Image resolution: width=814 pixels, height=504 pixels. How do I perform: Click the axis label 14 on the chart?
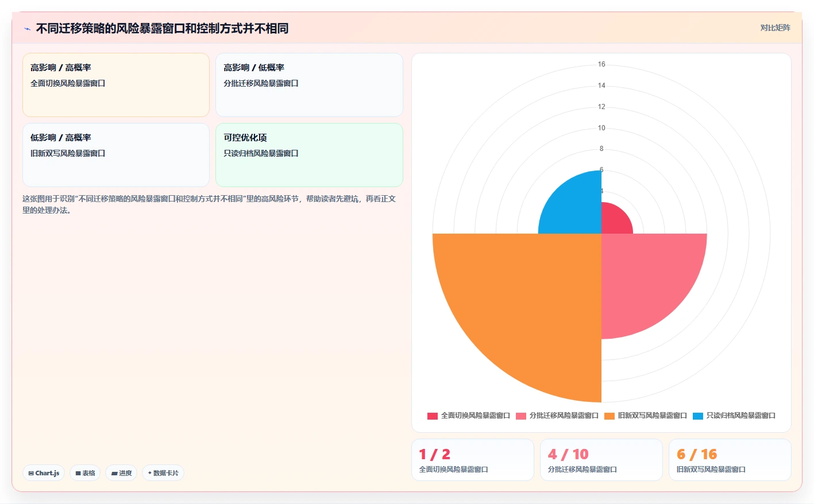(601, 86)
